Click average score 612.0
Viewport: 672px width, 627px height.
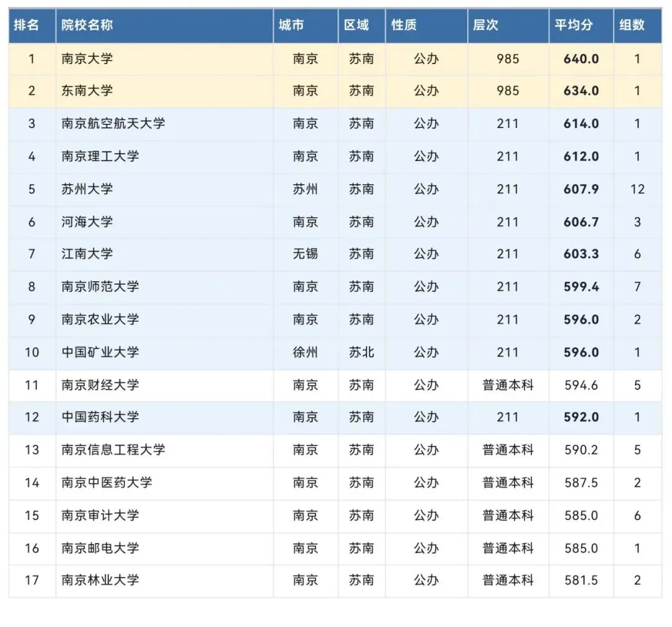(581, 156)
